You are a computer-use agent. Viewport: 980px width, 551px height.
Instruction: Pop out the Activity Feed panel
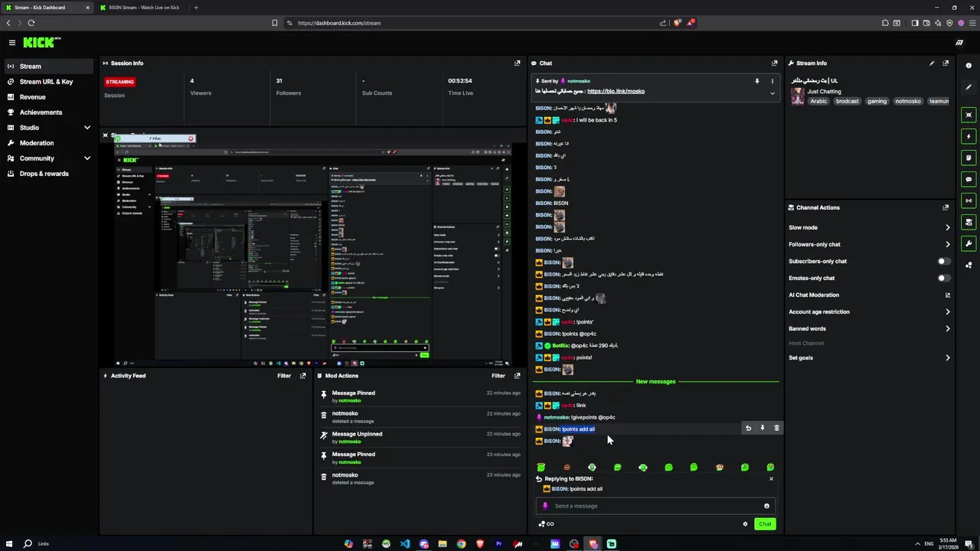pyautogui.click(x=302, y=376)
